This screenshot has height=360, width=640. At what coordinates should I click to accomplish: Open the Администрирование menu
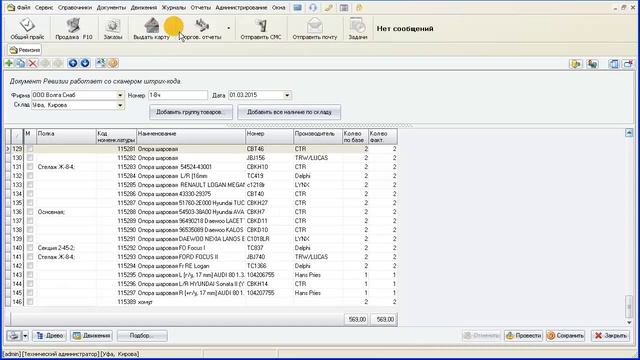coord(241,7)
